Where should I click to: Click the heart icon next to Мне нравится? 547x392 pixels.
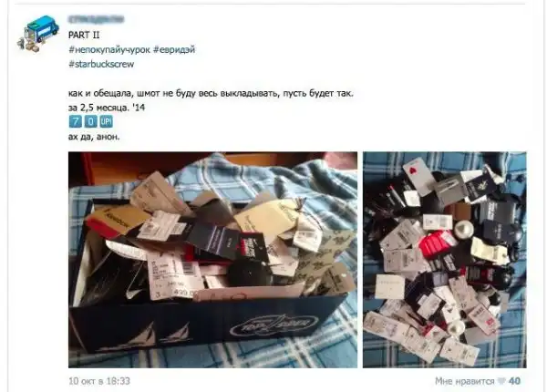[501, 381]
